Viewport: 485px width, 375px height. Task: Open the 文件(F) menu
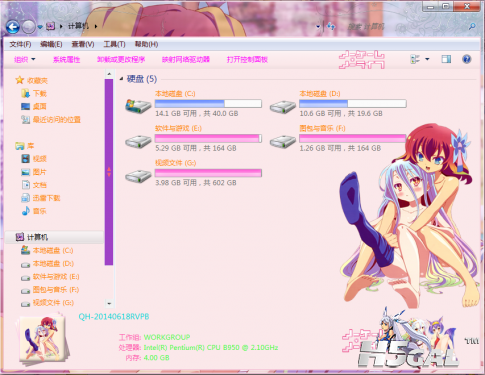[20, 44]
